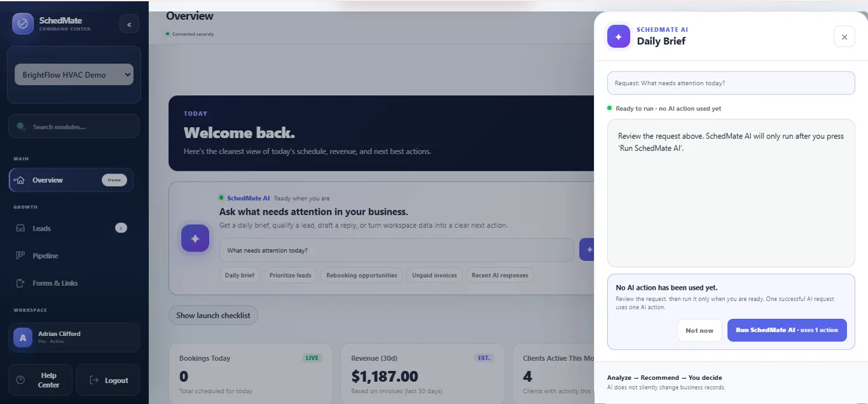
Task: Click the Forms & Links icon
Action: click(x=20, y=283)
